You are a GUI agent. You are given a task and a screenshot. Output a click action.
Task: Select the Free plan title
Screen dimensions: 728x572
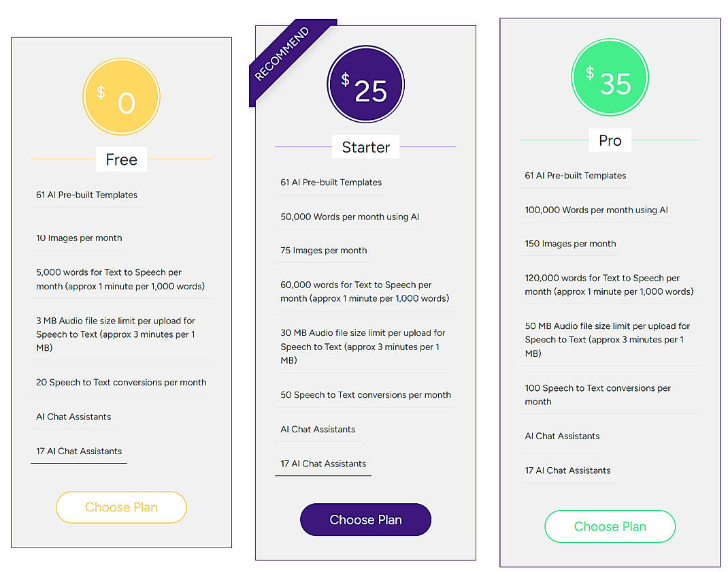(121, 159)
